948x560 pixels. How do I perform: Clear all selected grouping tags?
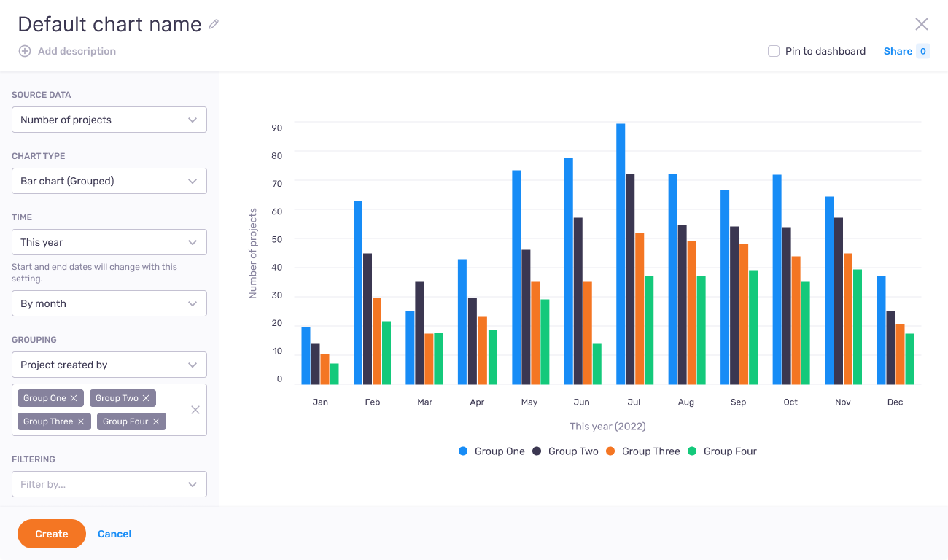point(195,410)
